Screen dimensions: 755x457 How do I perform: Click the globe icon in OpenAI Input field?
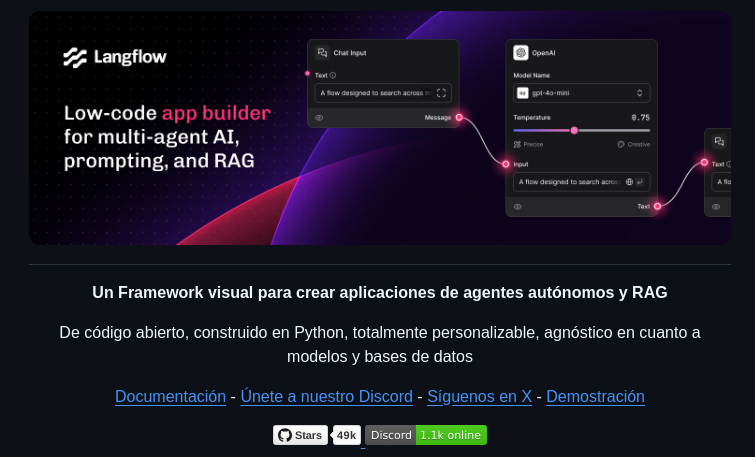pyautogui.click(x=629, y=182)
